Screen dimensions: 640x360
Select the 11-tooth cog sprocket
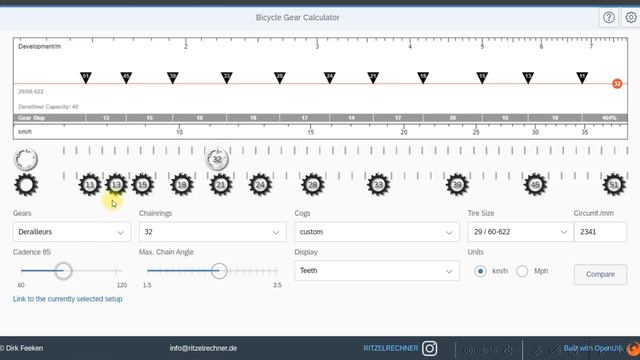(90, 185)
